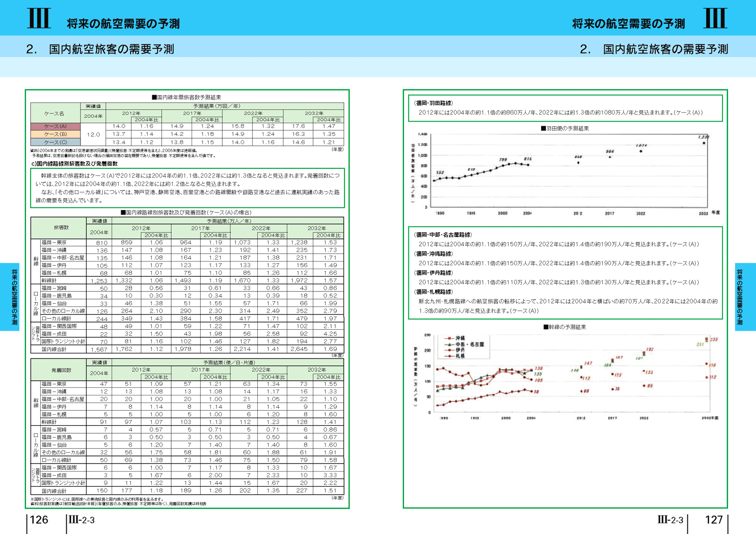
Task: Click the 12.0 value in the case table
Action: [93, 134]
